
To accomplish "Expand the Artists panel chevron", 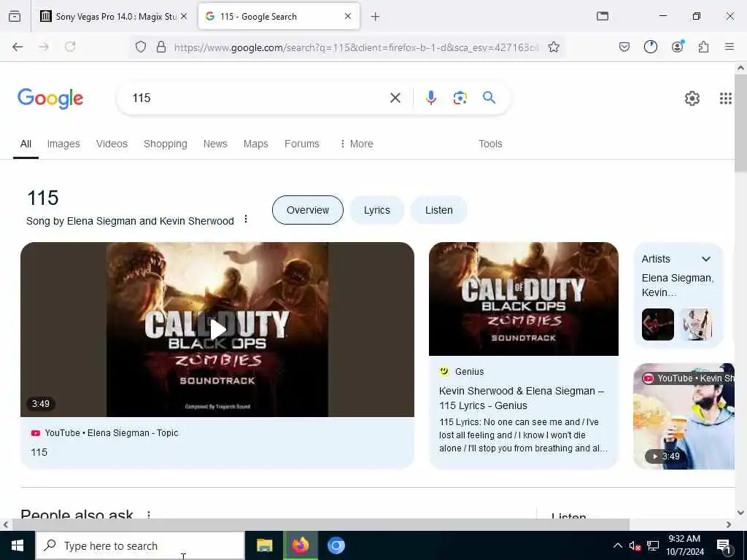I will (x=706, y=259).
